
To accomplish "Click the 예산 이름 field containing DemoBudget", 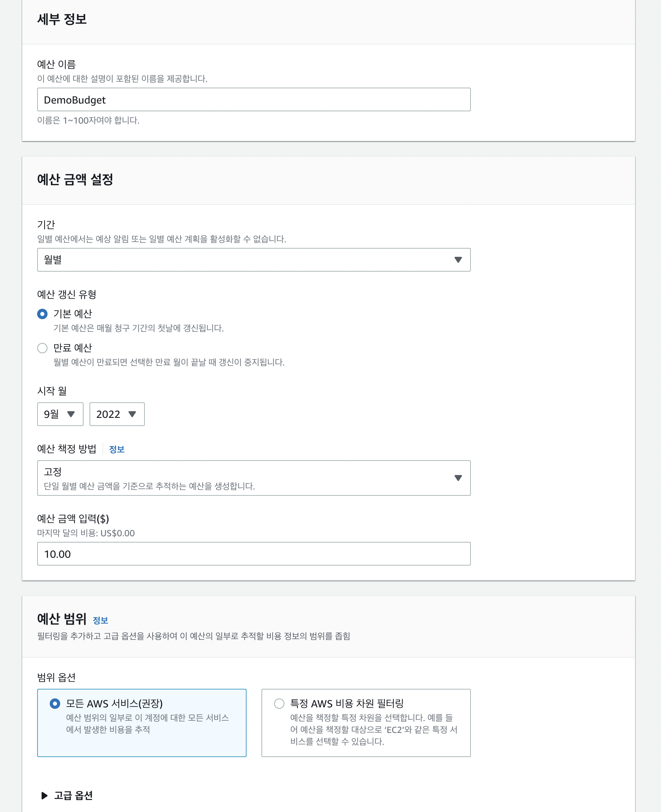I will 254,100.
